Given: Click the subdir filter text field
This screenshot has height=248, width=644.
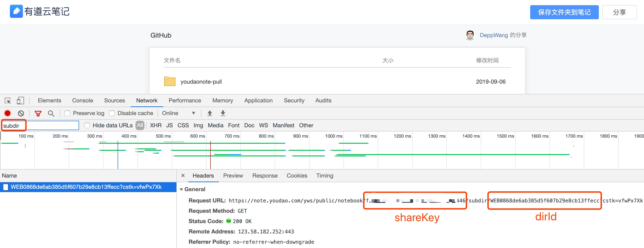Looking at the screenshot, I should tap(40, 125).
